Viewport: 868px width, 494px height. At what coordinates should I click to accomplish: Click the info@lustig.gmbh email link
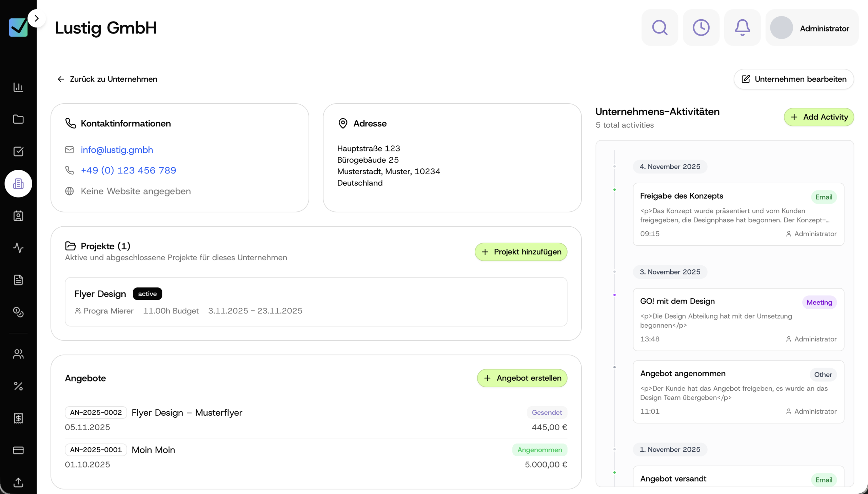117,150
